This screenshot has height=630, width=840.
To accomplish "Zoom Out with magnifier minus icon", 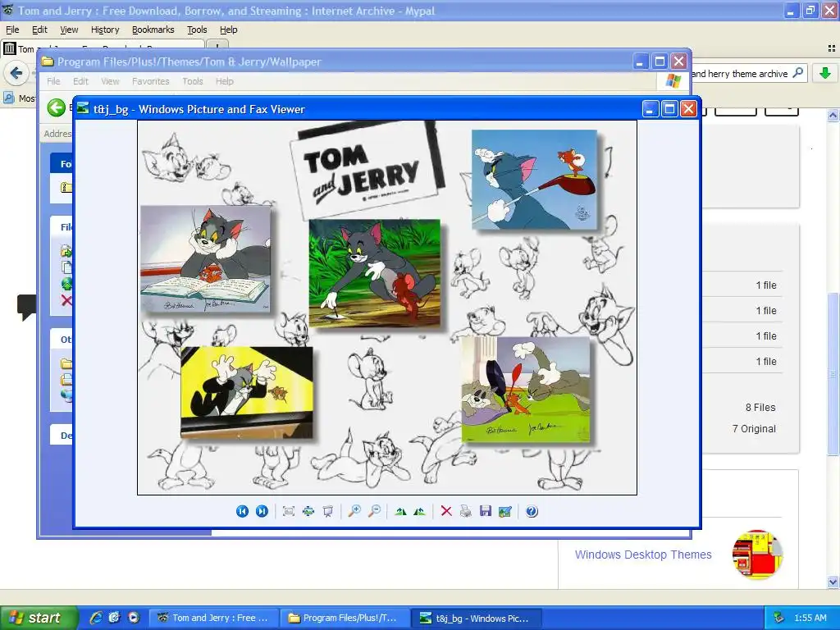I will 374,511.
